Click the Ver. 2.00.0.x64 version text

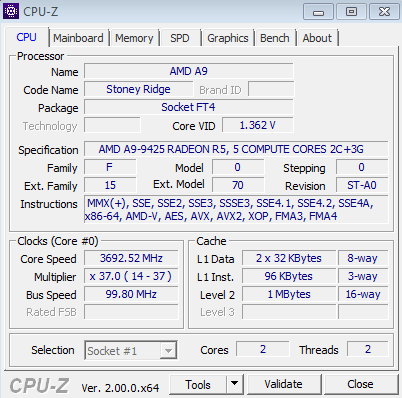pyautogui.click(x=120, y=388)
